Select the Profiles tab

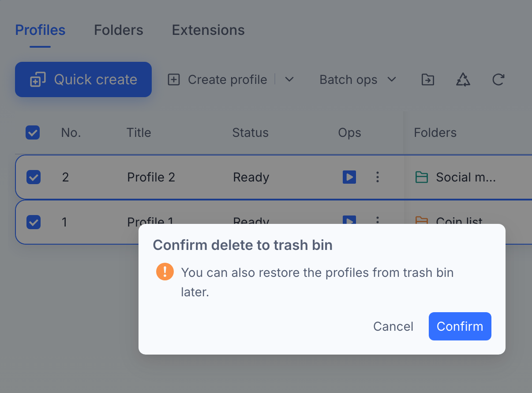pyautogui.click(x=40, y=30)
